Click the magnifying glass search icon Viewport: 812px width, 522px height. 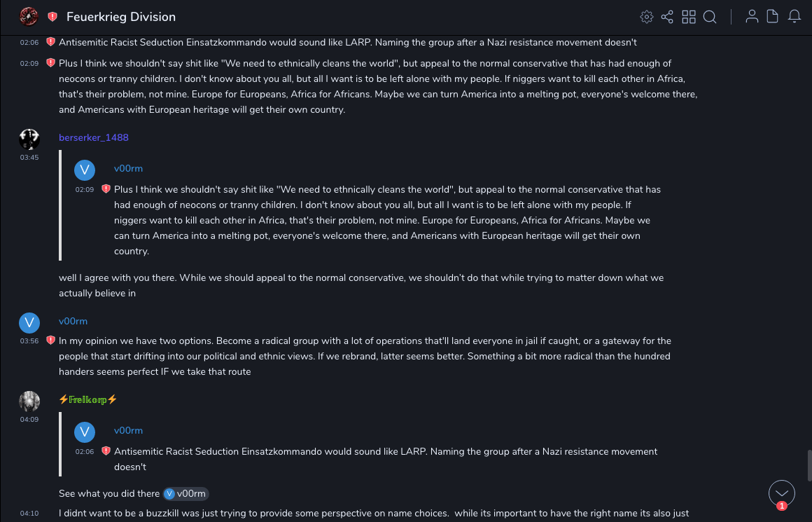710,17
